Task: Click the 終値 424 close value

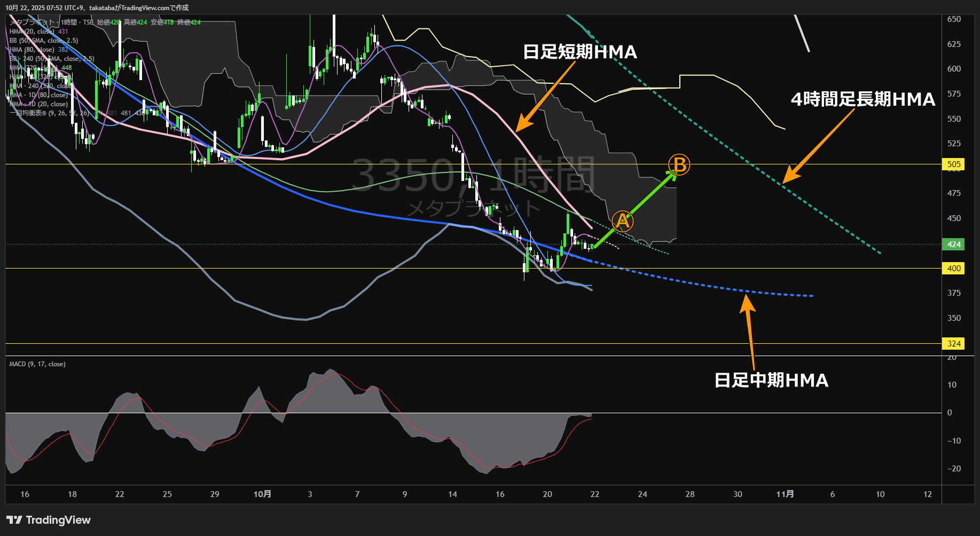Action: (189, 22)
